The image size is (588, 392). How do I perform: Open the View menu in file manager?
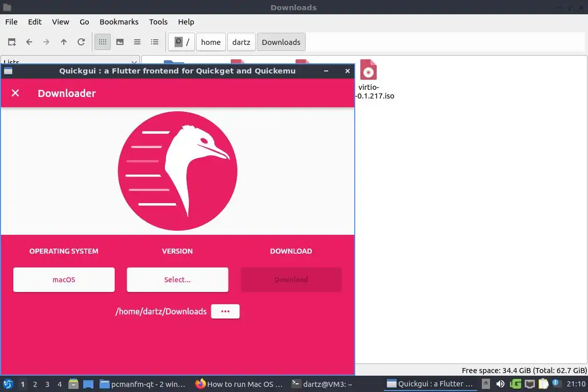60,22
